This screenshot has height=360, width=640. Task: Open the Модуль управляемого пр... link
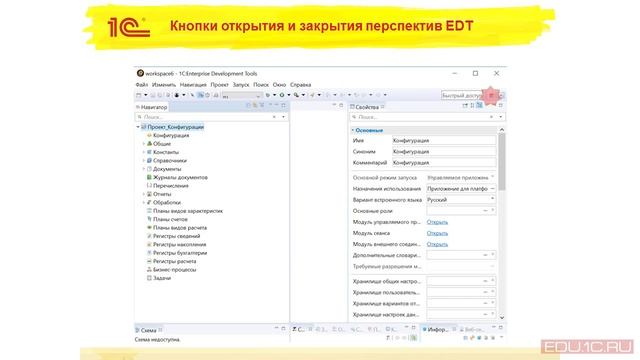(x=437, y=222)
